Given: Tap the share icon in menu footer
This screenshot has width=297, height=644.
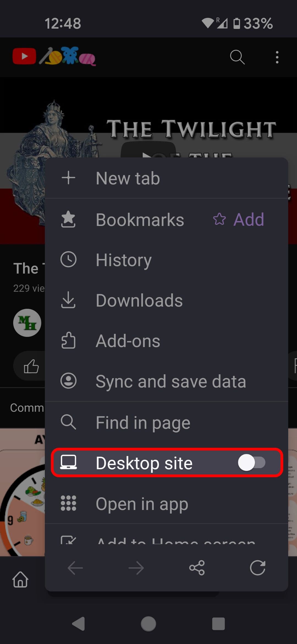Looking at the screenshot, I should pos(197,567).
